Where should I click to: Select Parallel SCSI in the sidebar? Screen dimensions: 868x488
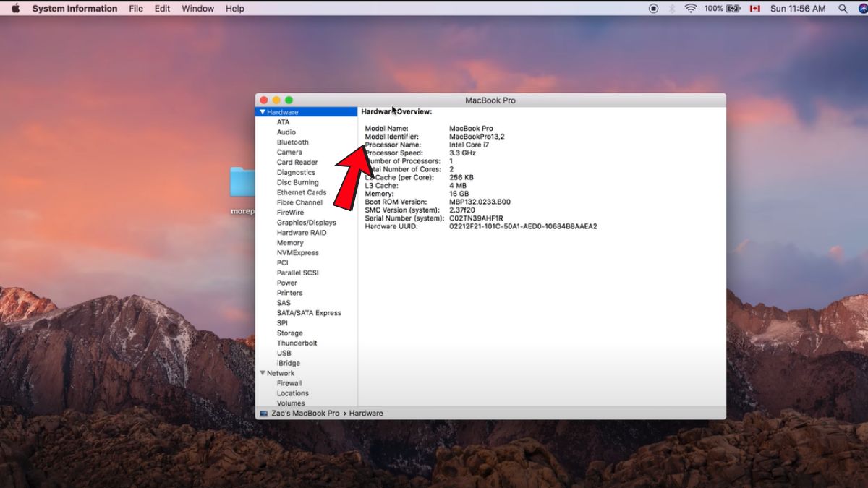298,273
